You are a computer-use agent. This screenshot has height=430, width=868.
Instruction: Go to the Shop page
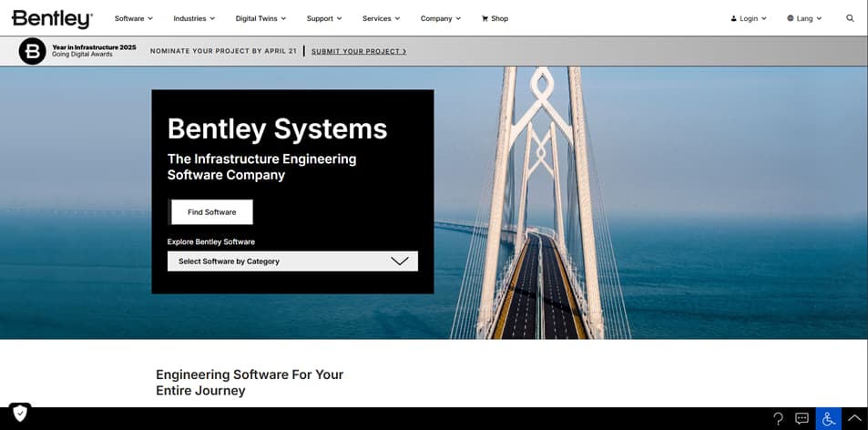point(495,18)
